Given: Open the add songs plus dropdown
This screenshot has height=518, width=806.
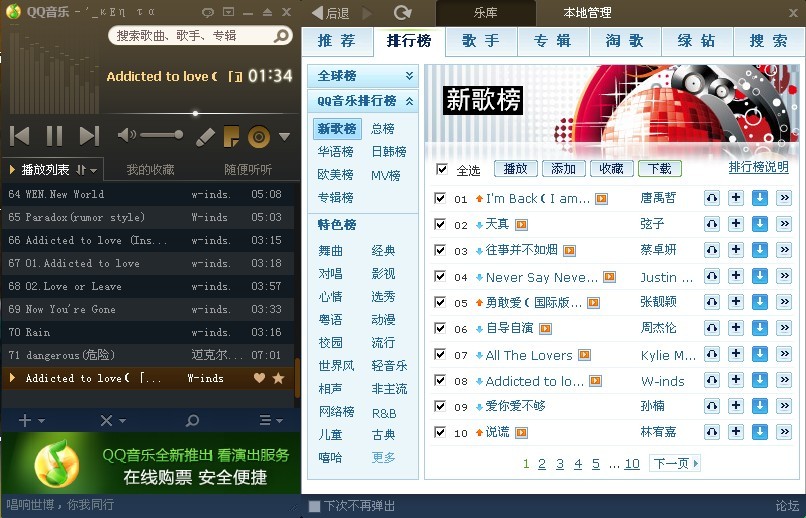Looking at the screenshot, I should click(x=31, y=420).
